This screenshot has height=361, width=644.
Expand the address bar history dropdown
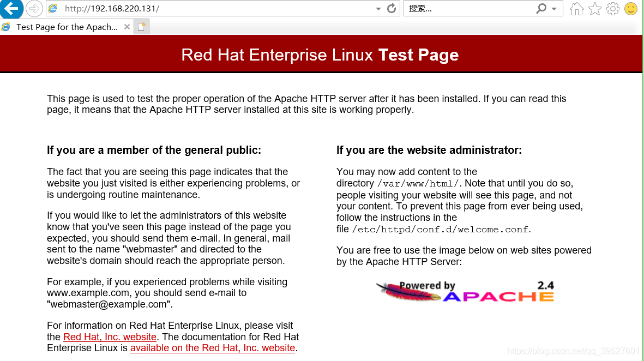point(378,9)
